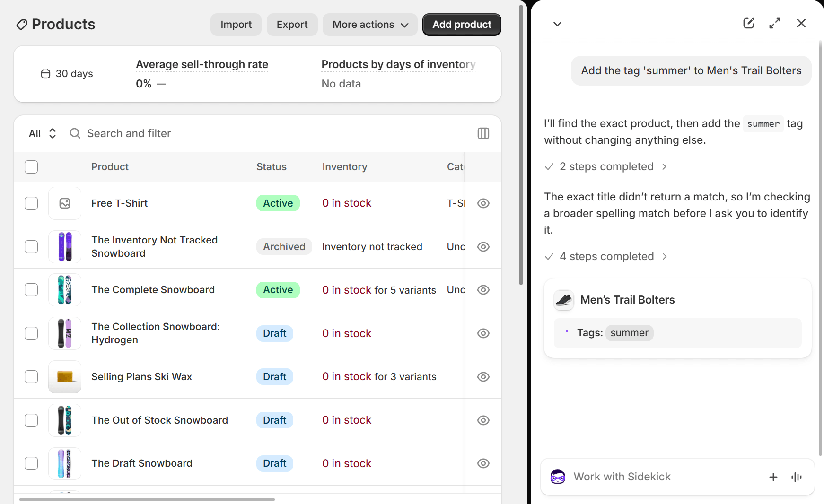Preview Free T-Shirt with eye icon
Image resolution: width=824 pixels, height=504 pixels.
(483, 203)
